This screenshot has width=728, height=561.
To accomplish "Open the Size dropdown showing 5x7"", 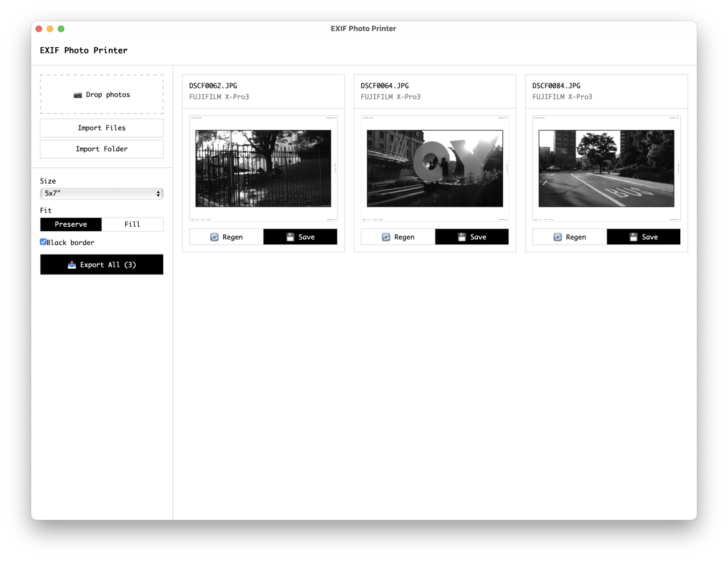I will pyautogui.click(x=101, y=193).
